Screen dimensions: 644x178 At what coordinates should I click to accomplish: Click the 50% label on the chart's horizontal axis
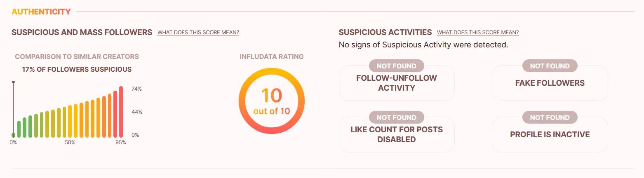70,143
